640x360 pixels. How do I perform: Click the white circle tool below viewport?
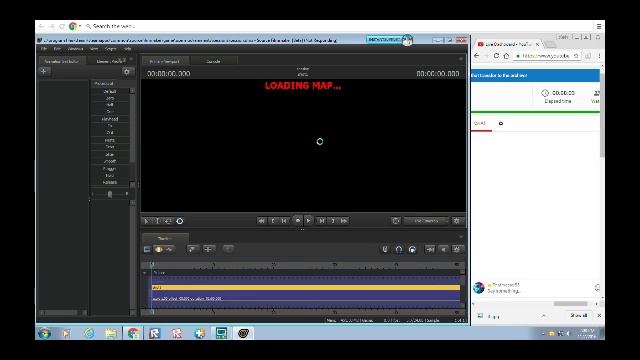[x=180, y=221]
